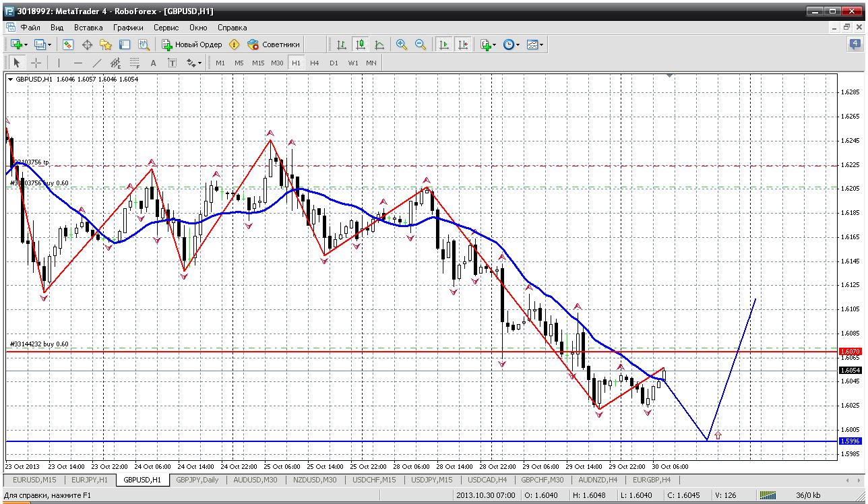Switch chart to candlesticks
Image resolution: width=868 pixels, height=504 pixels.
(x=361, y=44)
